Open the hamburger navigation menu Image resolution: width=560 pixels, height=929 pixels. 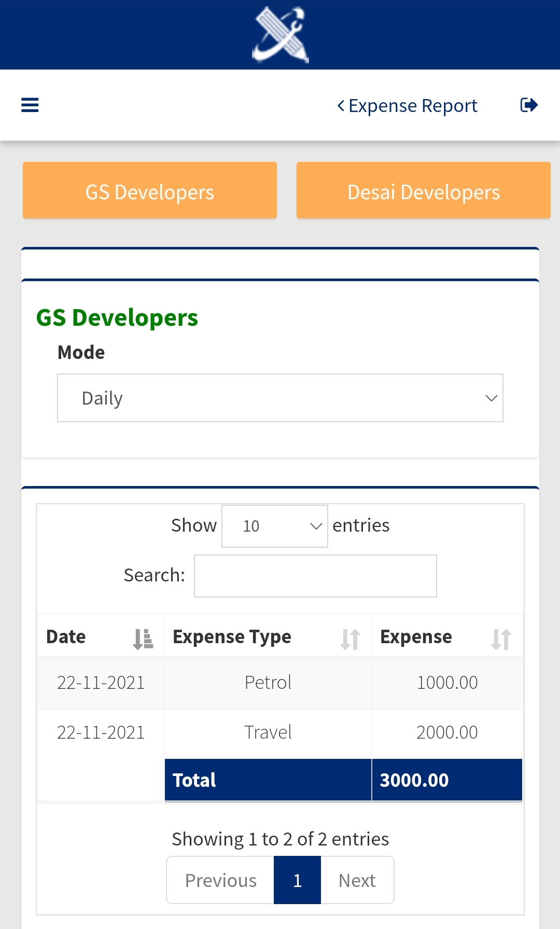coord(30,105)
